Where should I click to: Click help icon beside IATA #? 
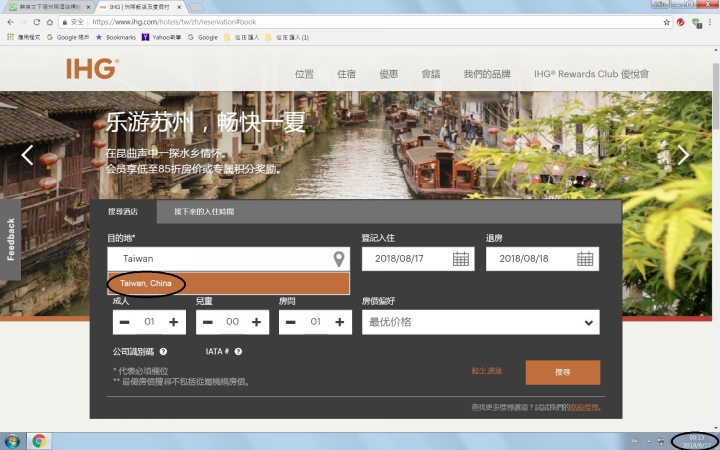click(x=238, y=352)
